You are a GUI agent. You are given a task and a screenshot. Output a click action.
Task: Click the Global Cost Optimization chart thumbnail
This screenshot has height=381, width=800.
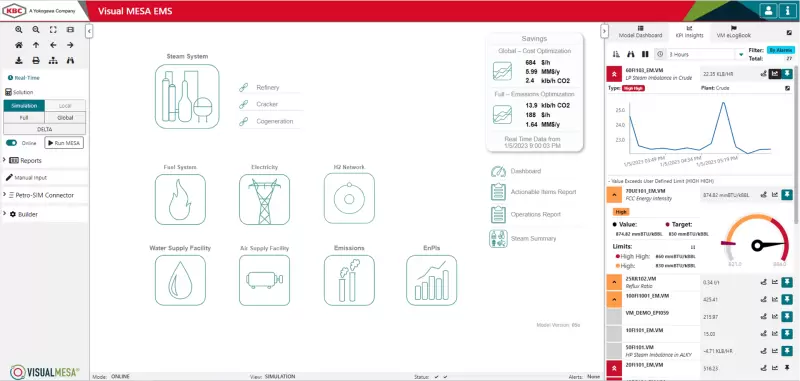coord(502,71)
